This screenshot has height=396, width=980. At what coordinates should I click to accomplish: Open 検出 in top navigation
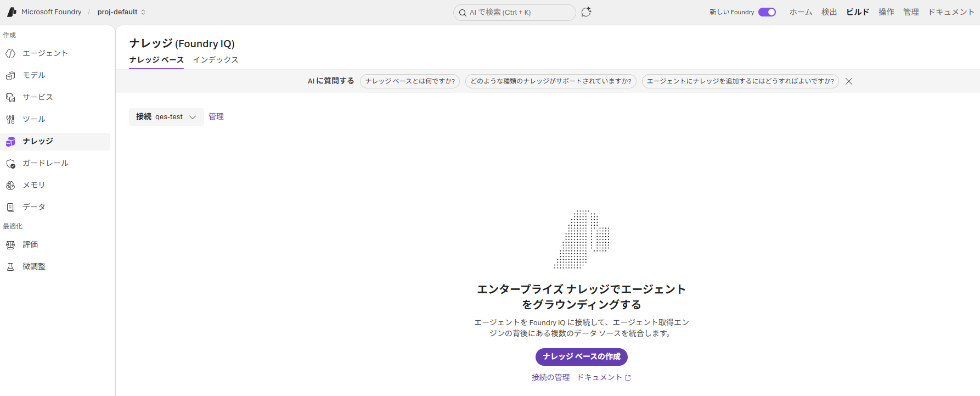tap(829, 12)
